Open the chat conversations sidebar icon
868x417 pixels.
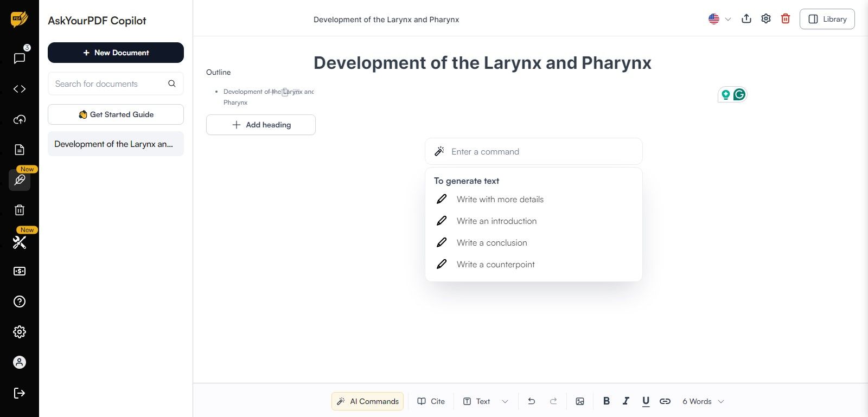[x=20, y=58]
